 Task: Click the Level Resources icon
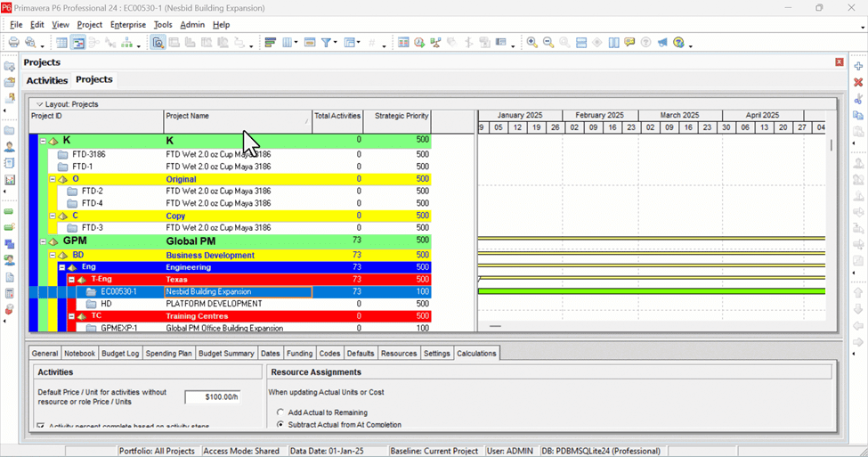click(435, 43)
